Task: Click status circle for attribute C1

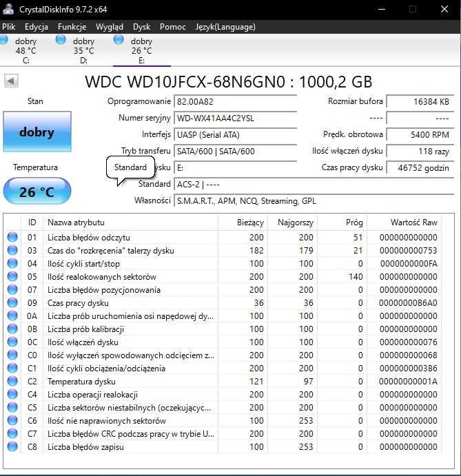Action: pos(12,368)
